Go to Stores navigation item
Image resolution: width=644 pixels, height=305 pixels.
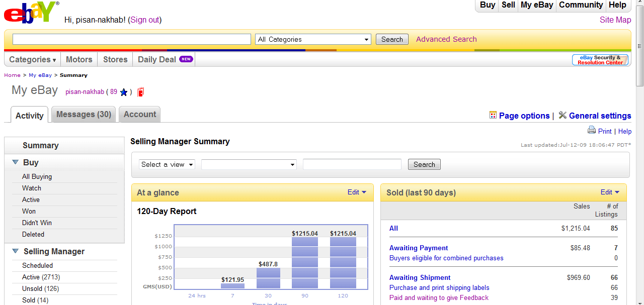(115, 59)
